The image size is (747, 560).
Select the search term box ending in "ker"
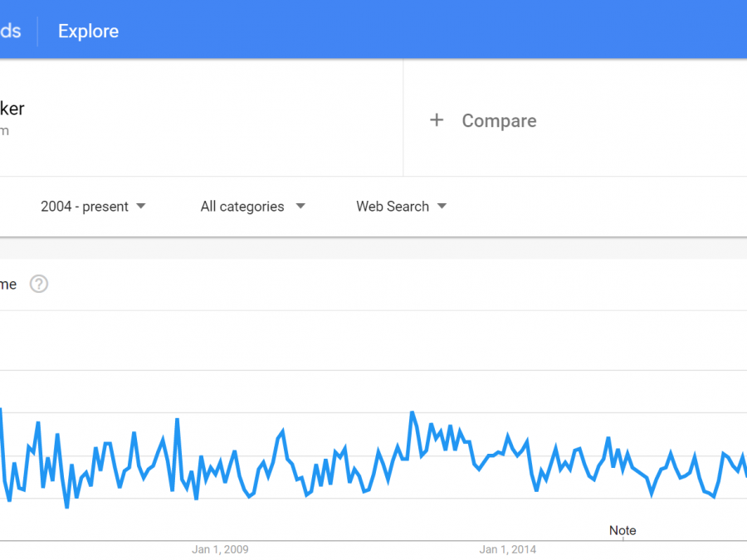12,109
